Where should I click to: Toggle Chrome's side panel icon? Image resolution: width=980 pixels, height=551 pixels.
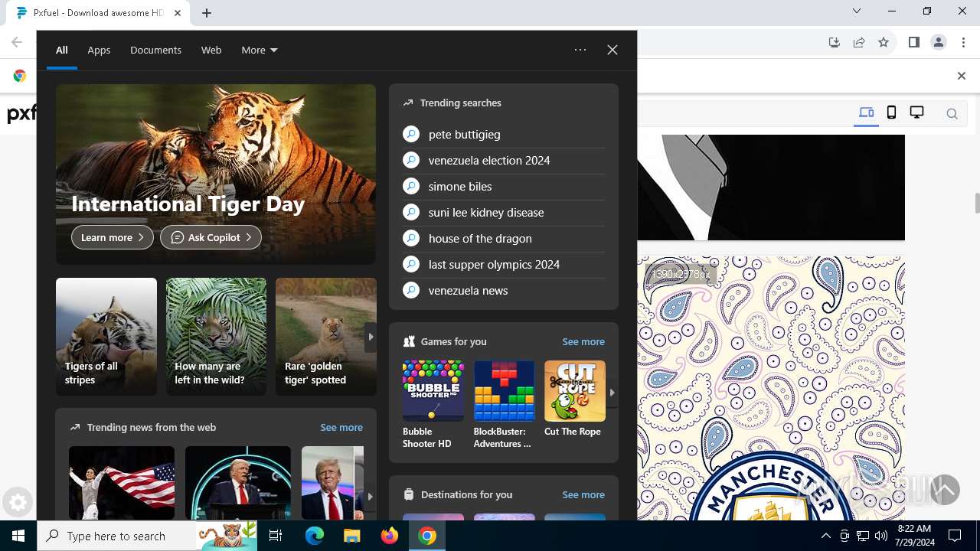(x=914, y=42)
